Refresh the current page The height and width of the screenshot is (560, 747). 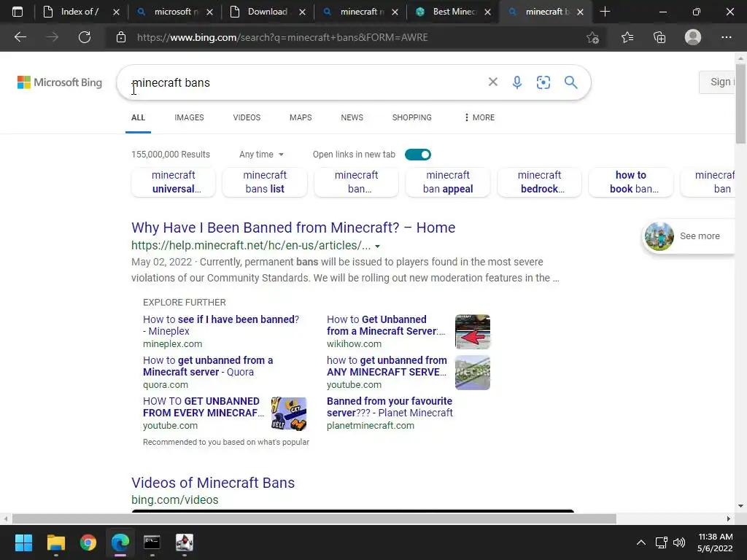(x=85, y=37)
